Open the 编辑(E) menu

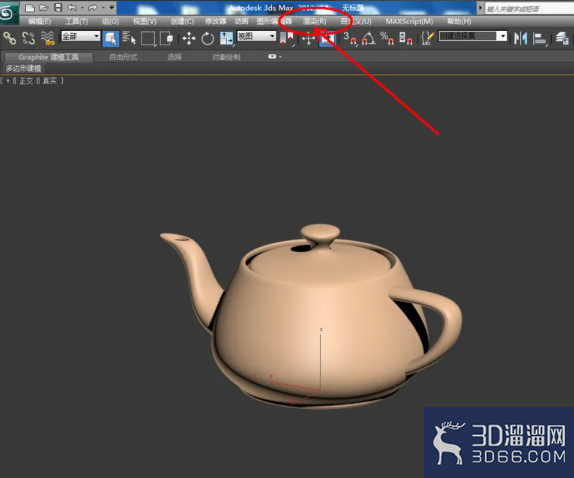tap(40, 21)
